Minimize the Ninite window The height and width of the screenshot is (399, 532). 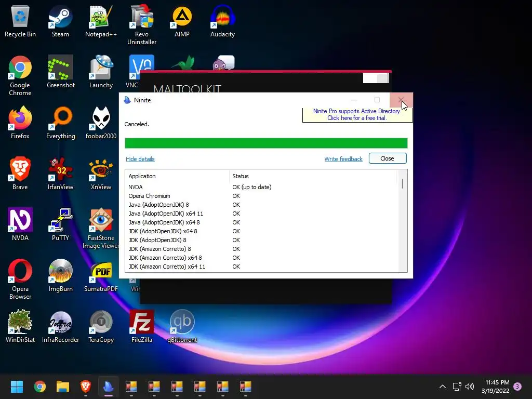coord(354,100)
